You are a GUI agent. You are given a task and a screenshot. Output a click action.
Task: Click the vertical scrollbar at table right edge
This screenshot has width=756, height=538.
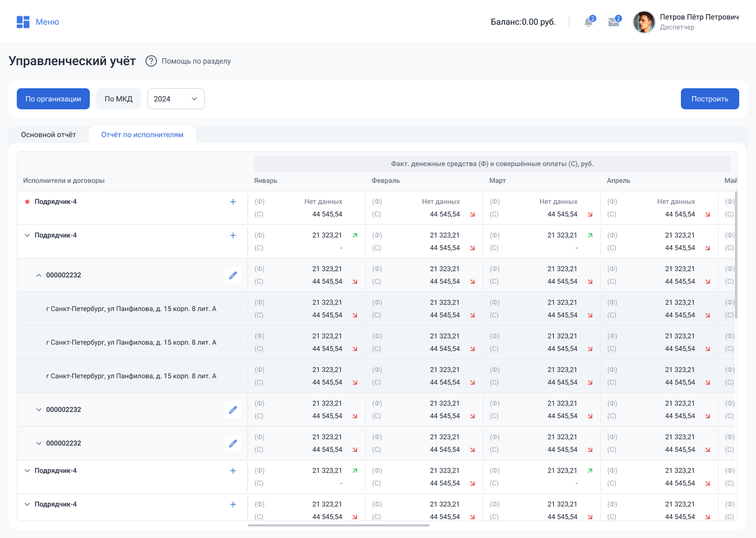[736, 255]
